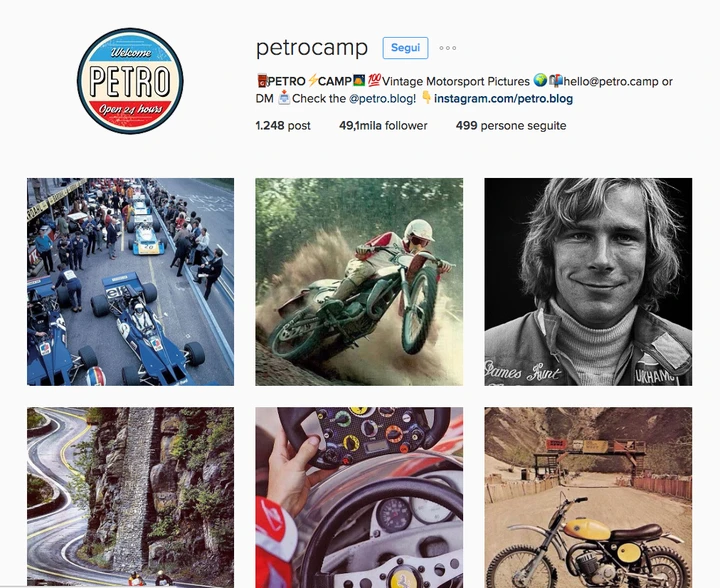This screenshot has height=588, width=720.
Task: Open the three-dot options menu
Action: (x=447, y=48)
